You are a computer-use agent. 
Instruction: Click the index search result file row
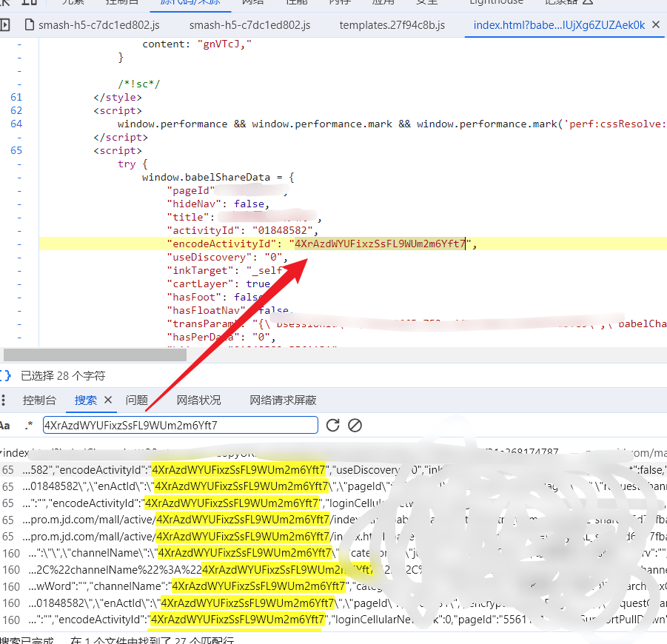pyautogui.click(x=333, y=453)
